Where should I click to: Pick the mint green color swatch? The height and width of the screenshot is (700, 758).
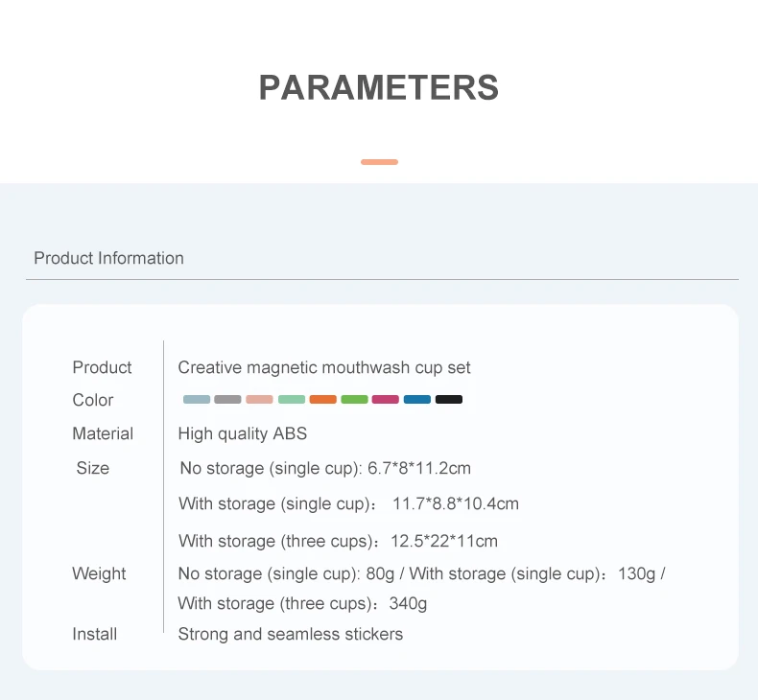click(292, 400)
